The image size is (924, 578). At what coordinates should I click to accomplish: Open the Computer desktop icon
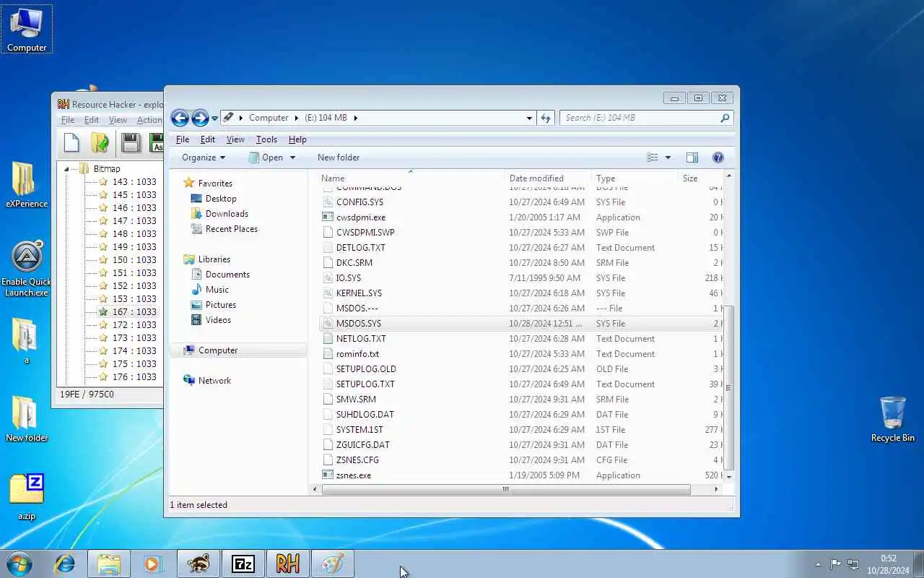click(x=27, y=30)
